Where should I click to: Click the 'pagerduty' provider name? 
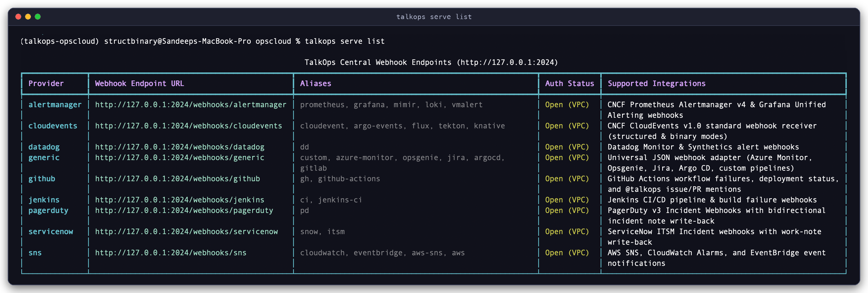pyautogui.click(x=48, y=211)
